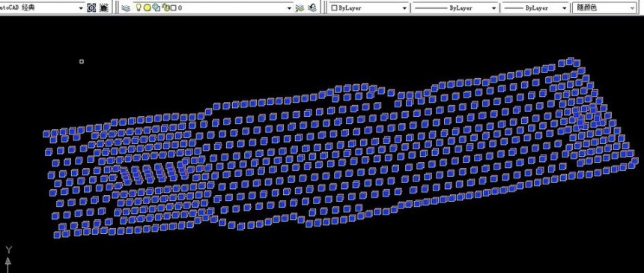Image resolution: width=644 pixels, height=273 pixels.
Task: Expand the layer list dropdown arrow
Action: [290, 7]
